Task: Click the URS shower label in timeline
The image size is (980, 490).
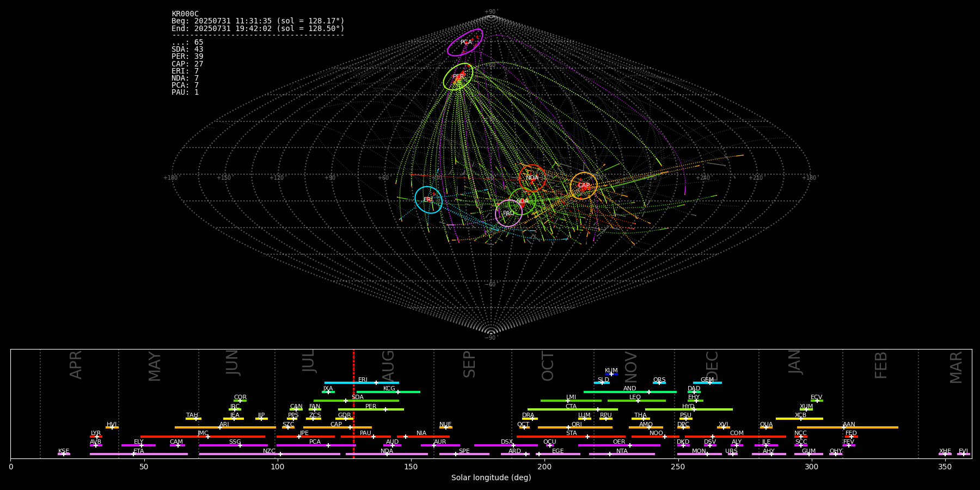Action: point(731,451)
